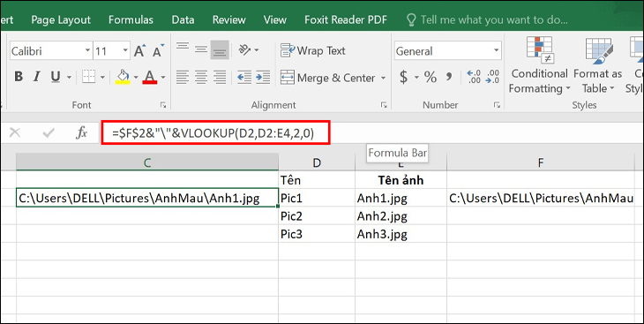Apply Percent Style format
The width and height of the screenshot is (644, 324).
pyautogui.click(x=431, y=77)
